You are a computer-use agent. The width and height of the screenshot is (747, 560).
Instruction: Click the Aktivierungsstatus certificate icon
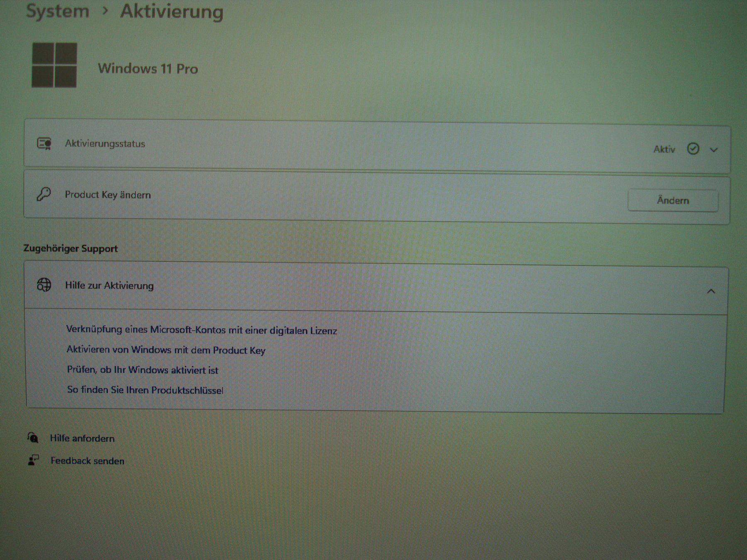[44, 144]
